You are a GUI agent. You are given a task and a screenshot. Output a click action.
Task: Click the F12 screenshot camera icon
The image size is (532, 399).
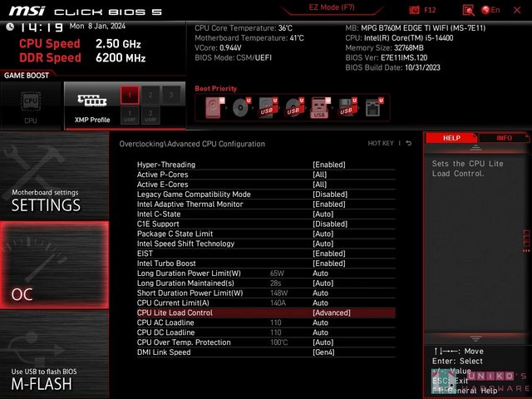point(415,10)
